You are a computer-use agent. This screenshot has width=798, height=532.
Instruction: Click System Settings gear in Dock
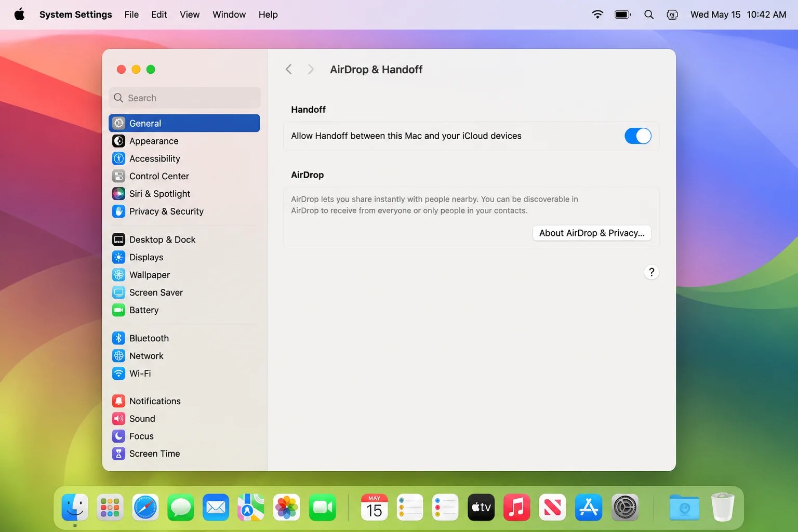point(625,507)
